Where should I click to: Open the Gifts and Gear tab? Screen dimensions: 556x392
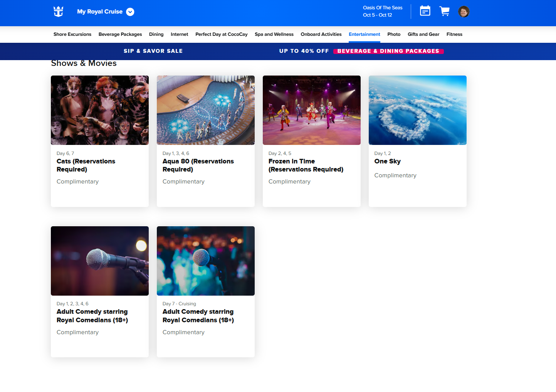pyautogui.click(x=423, y=34)
